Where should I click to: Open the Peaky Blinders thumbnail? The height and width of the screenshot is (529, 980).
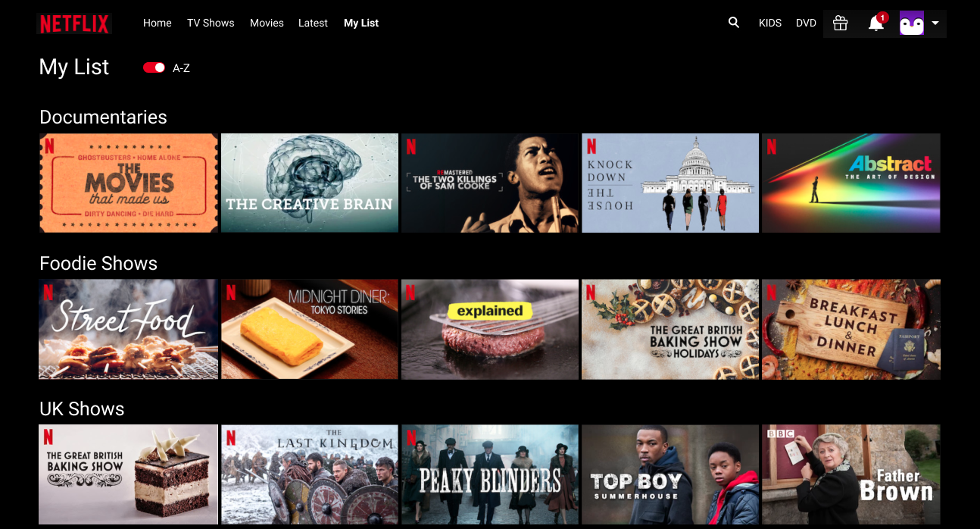489,474
